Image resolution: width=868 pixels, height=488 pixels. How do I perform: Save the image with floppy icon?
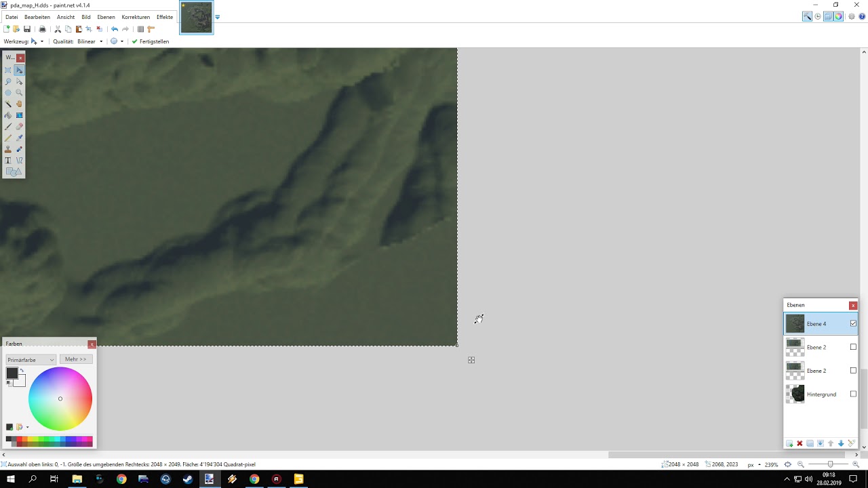(27, 29)
